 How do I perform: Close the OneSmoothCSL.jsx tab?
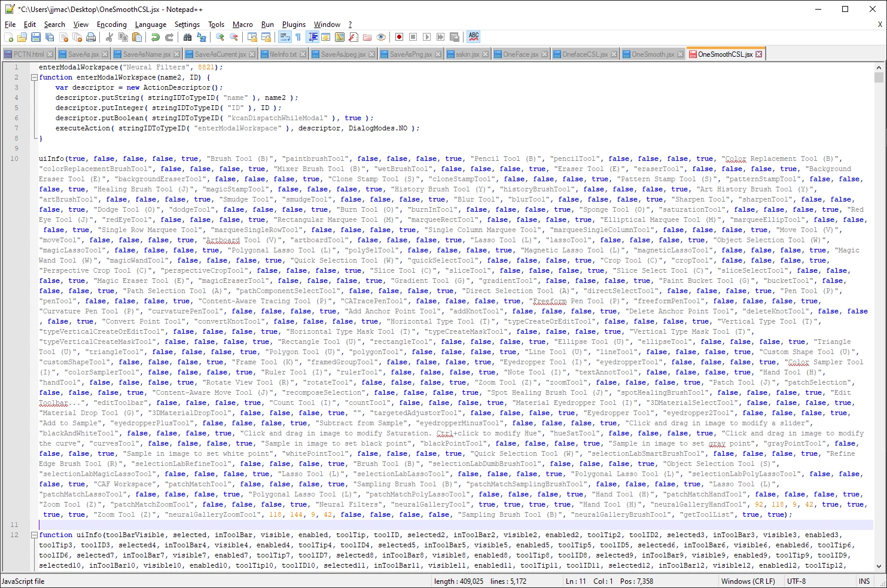(758, 54)
